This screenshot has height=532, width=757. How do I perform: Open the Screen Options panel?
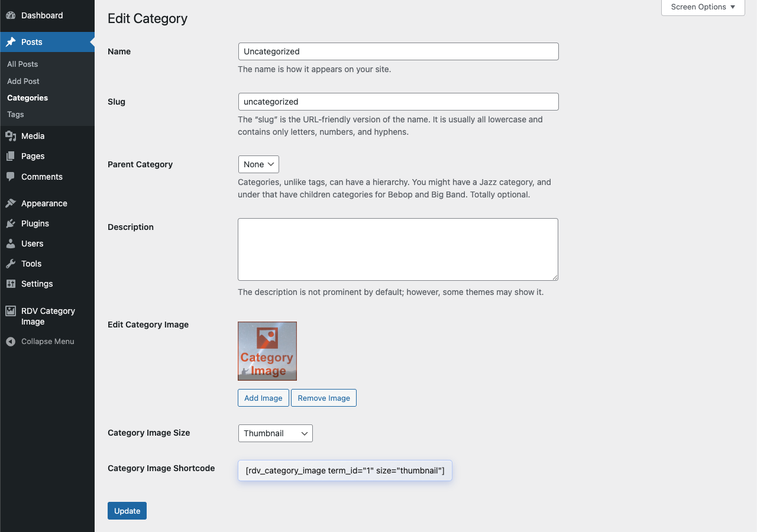click(703, 7)
